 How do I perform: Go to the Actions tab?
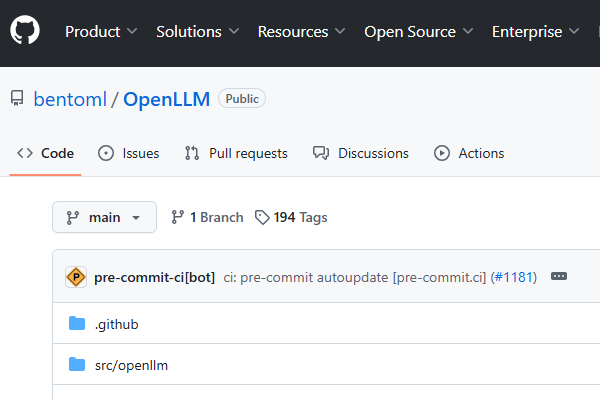click(469, 153)
